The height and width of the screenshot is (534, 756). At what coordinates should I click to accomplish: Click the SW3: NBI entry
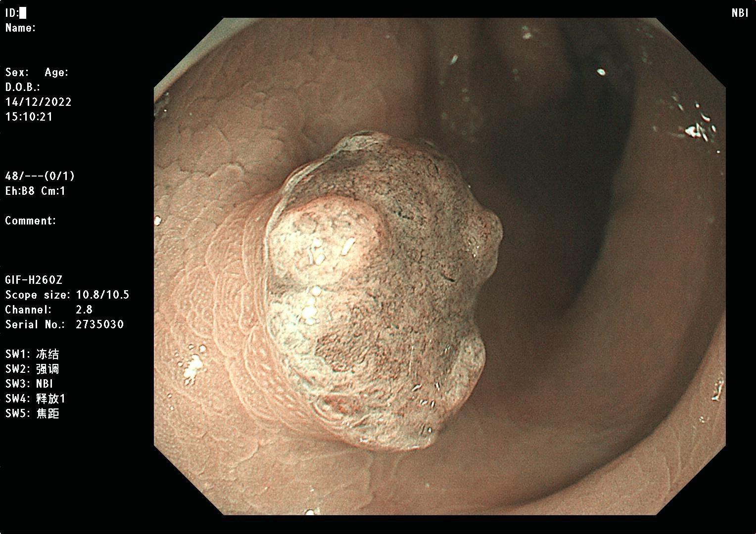(x=29, y=384)
